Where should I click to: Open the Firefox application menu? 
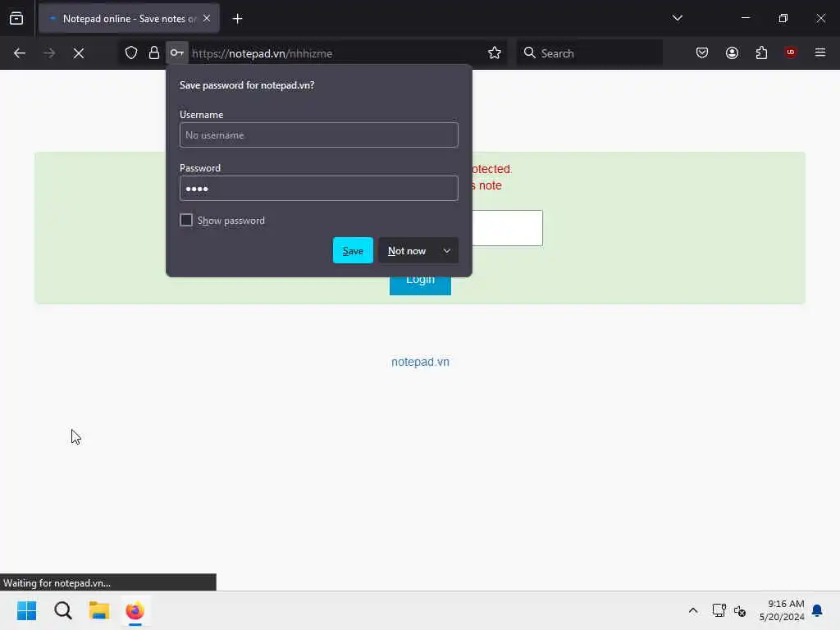820,52
